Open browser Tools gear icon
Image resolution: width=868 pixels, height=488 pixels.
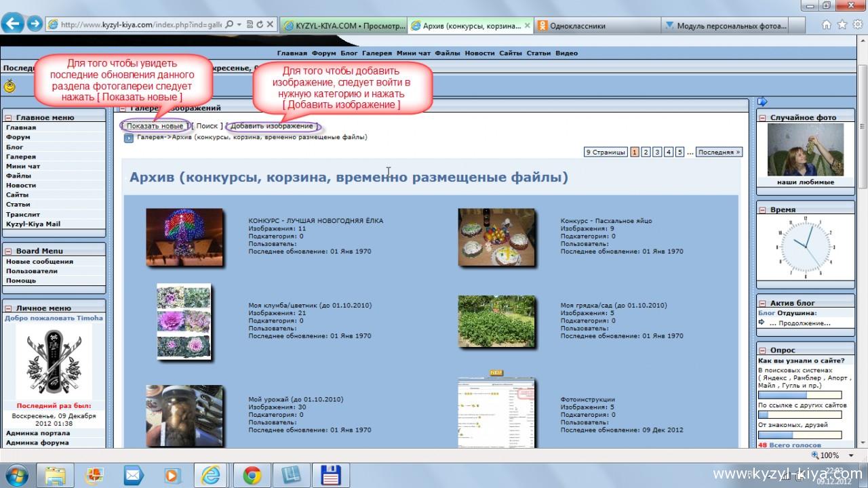(x=856, y=24)
